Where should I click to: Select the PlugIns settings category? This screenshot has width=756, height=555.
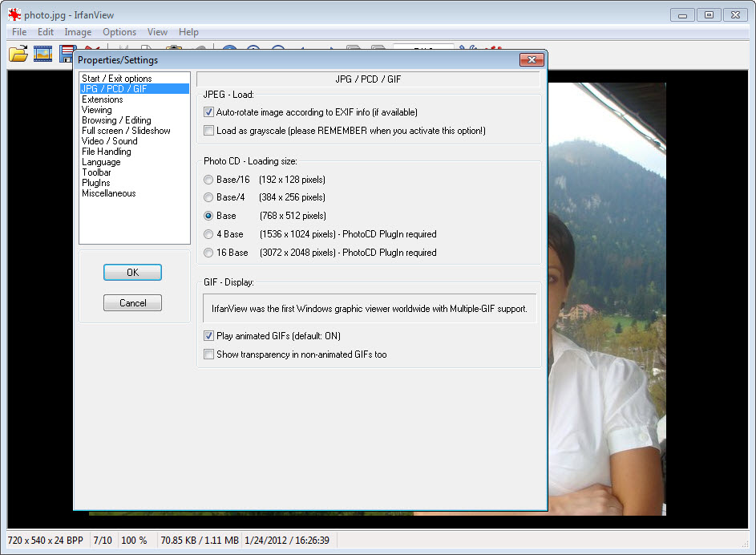tap(134, 183)
